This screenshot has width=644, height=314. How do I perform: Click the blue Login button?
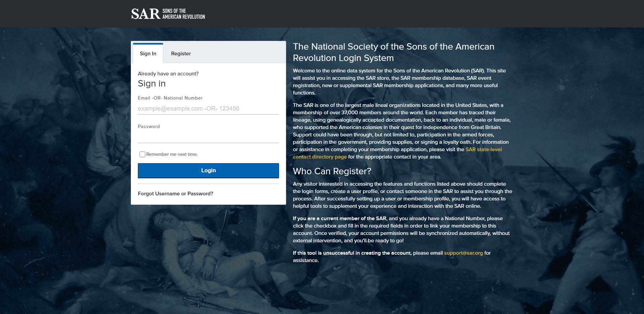pyautogui.click(x=208, y=171)
